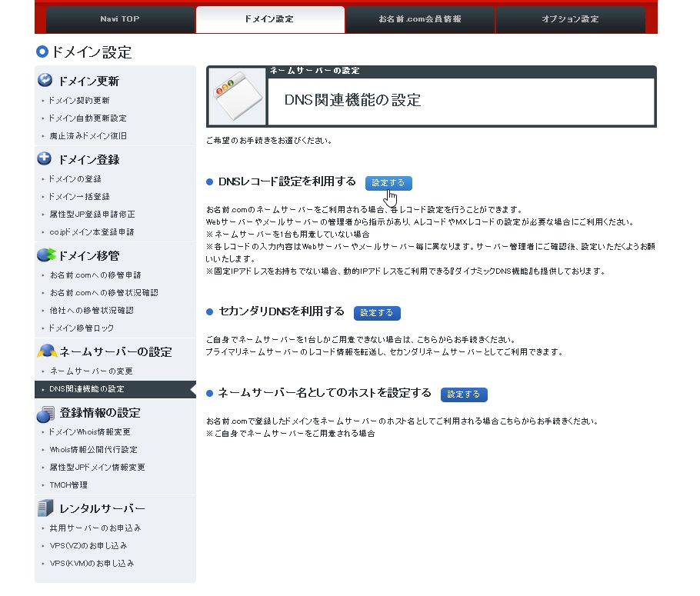Click the DNS window illustration icon
This screenshot has height=596, width=700.
point(237,96)
